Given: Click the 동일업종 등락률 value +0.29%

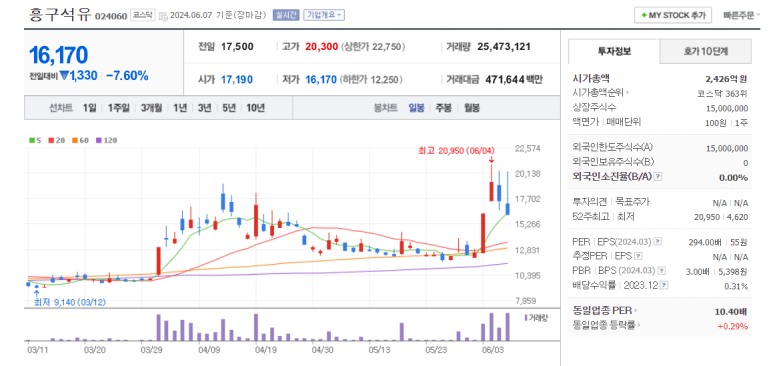Looking at the screenshot, I should pos(733,326).
